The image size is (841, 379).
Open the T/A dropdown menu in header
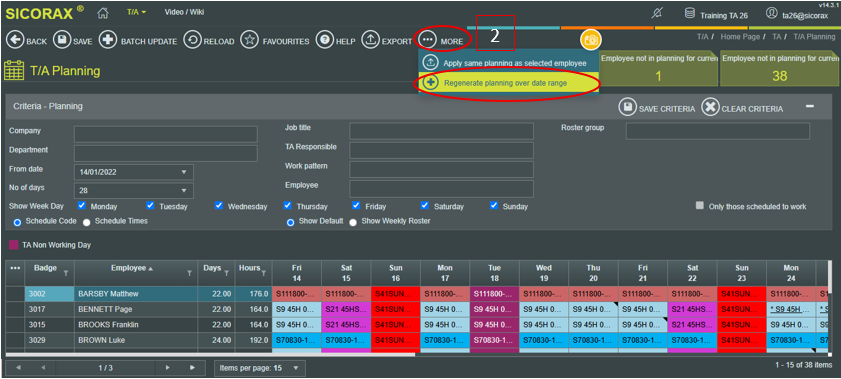pyautogui.click(x=136, y=12)
